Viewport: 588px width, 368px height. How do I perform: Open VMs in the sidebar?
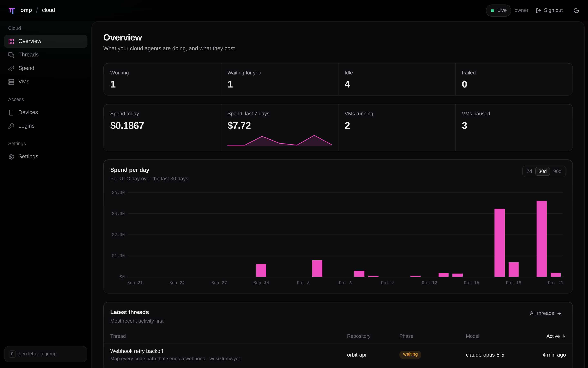(46, 82)
